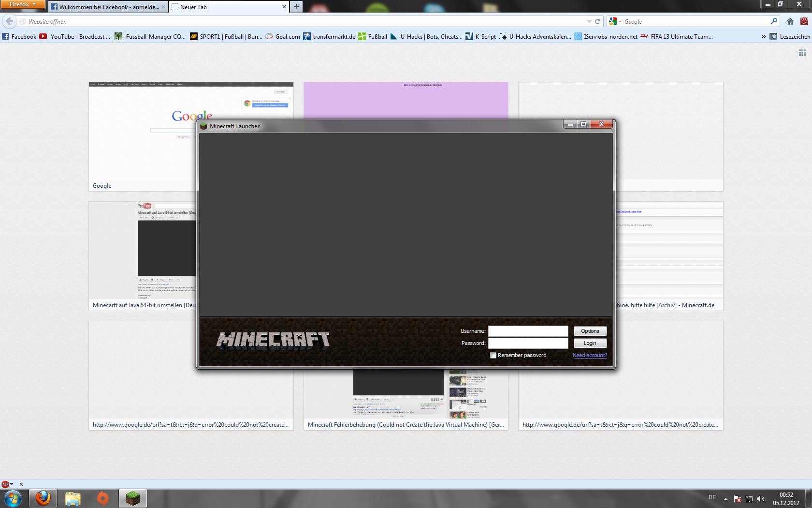
Task: Click the Adblock Plus icon
Action: pyautogui.click(x=5, y=484)
